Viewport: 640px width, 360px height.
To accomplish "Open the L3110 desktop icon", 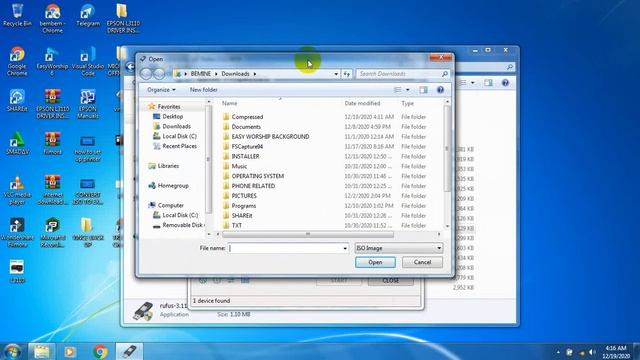I will click(17, 271).
